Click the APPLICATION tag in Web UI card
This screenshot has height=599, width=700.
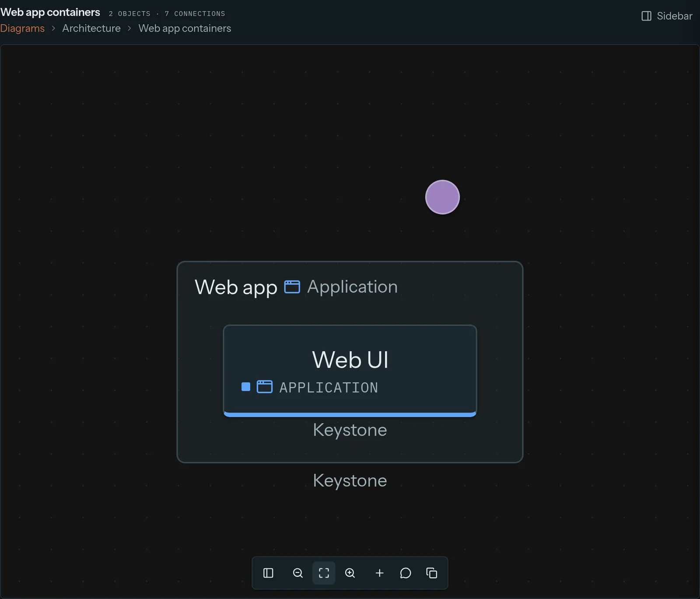[329, 388]
